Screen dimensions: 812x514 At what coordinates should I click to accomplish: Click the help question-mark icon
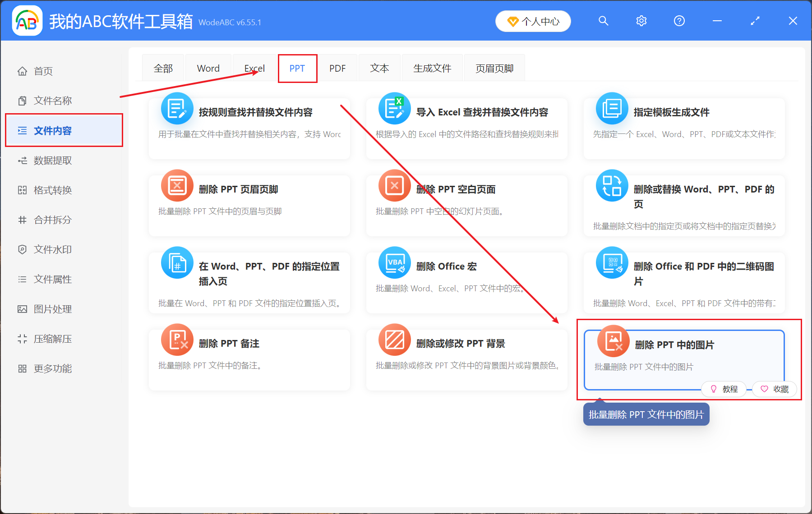click(679, 21)
